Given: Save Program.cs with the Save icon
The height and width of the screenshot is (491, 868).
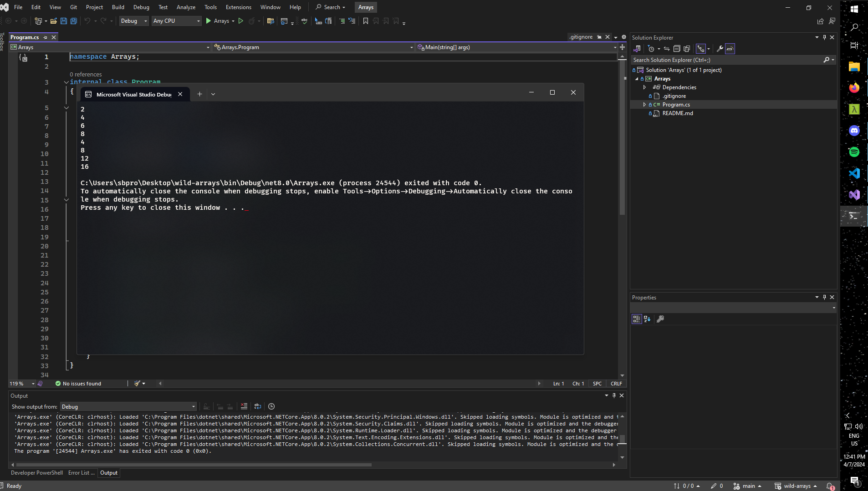Looking at the screenshot, I should pyautogui.click(x=64, y=21).
